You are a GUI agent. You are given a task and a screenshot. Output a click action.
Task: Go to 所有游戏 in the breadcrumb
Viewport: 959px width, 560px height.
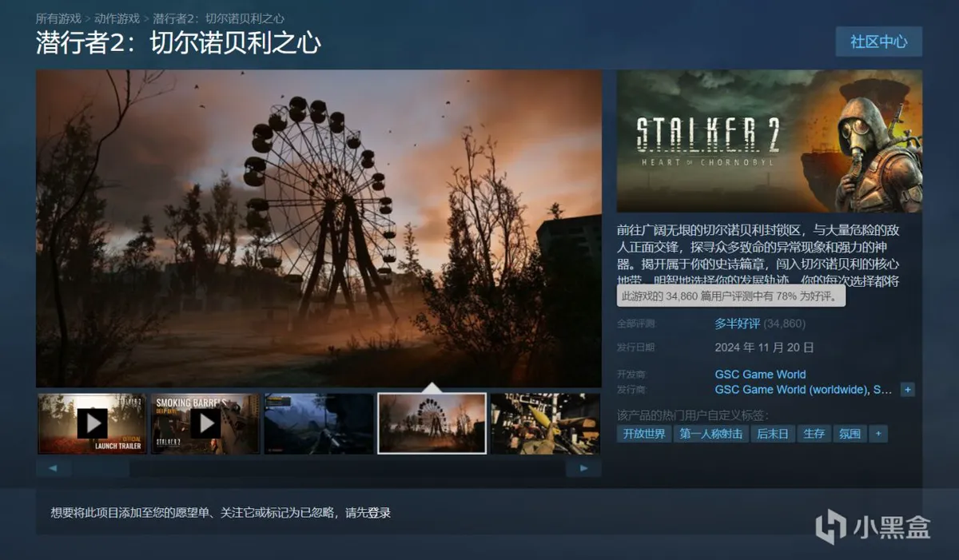click(58, 18)
